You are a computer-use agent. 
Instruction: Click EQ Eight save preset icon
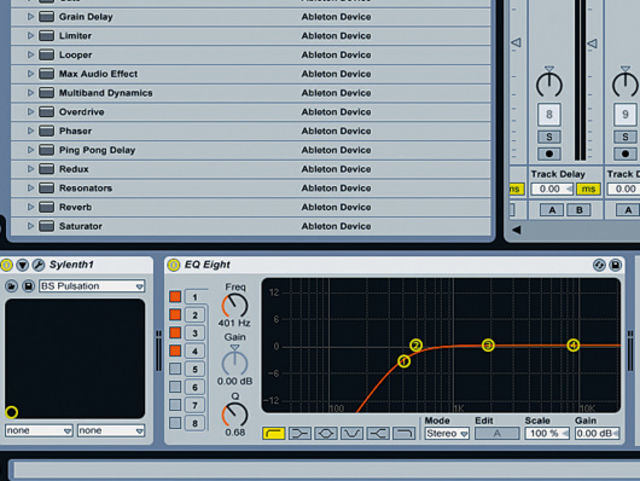tap(616, 265)
